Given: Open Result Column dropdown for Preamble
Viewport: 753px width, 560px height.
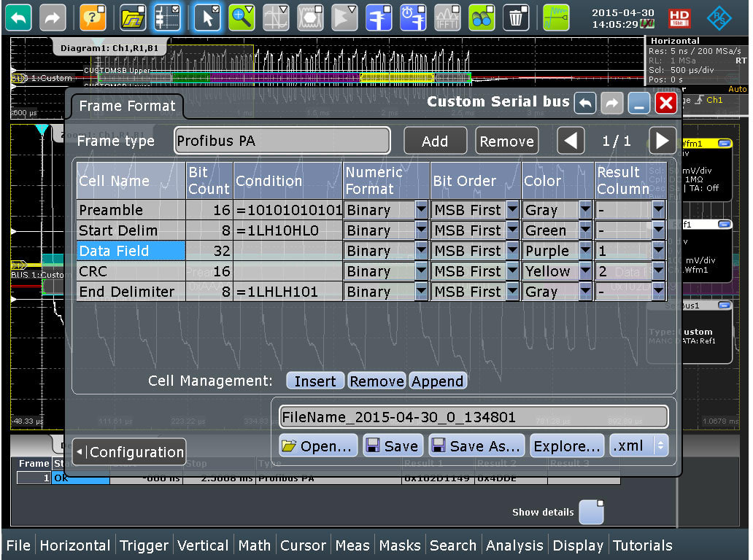Looking at the screenshot, I should 658,210.
